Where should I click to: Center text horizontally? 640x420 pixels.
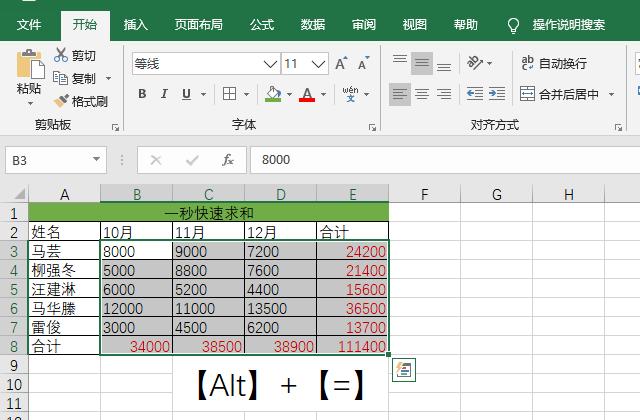coord(422,94)
